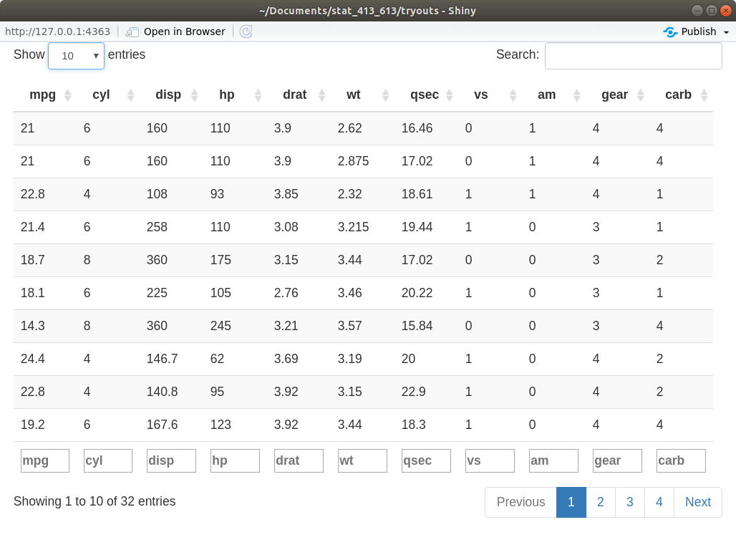The height and width of the screenshot is (560, 736).
Task: Open the Publish dropdown arrow
Action: tap(726, 32)
